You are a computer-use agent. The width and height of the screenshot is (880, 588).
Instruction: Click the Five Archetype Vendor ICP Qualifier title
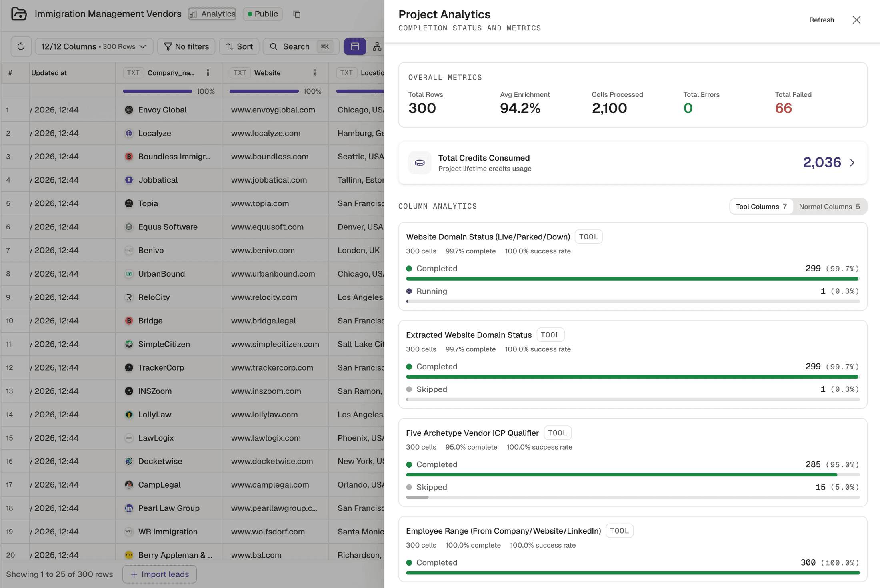472,433
